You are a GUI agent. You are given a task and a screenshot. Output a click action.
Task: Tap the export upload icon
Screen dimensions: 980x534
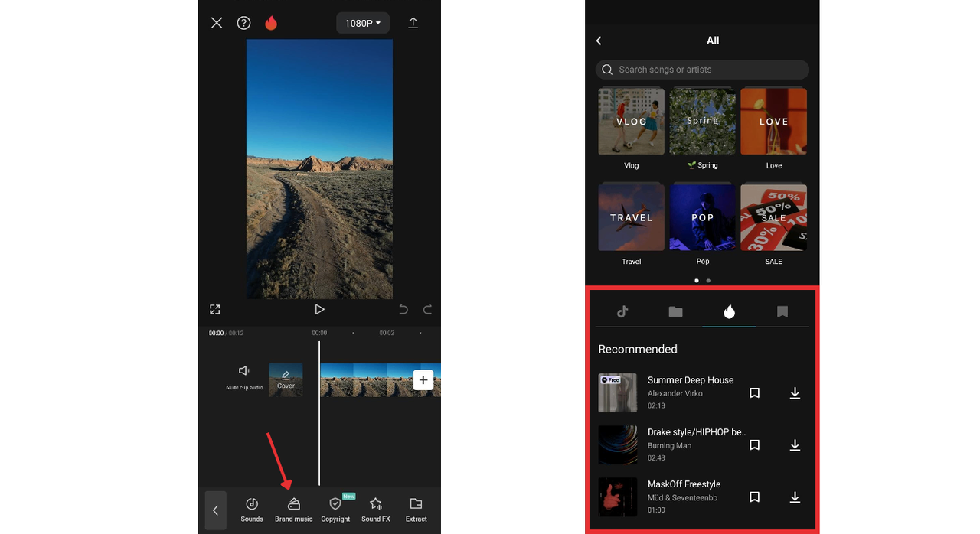413,23
